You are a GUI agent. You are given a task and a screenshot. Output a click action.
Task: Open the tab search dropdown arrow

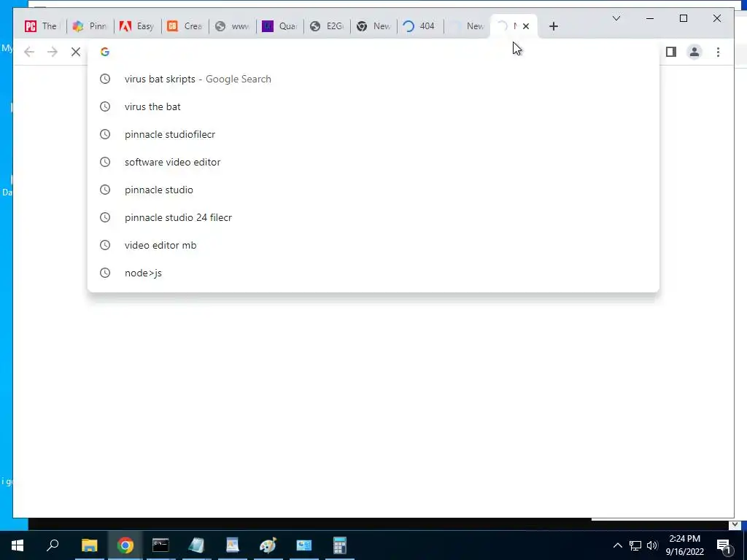click(616, 18)
